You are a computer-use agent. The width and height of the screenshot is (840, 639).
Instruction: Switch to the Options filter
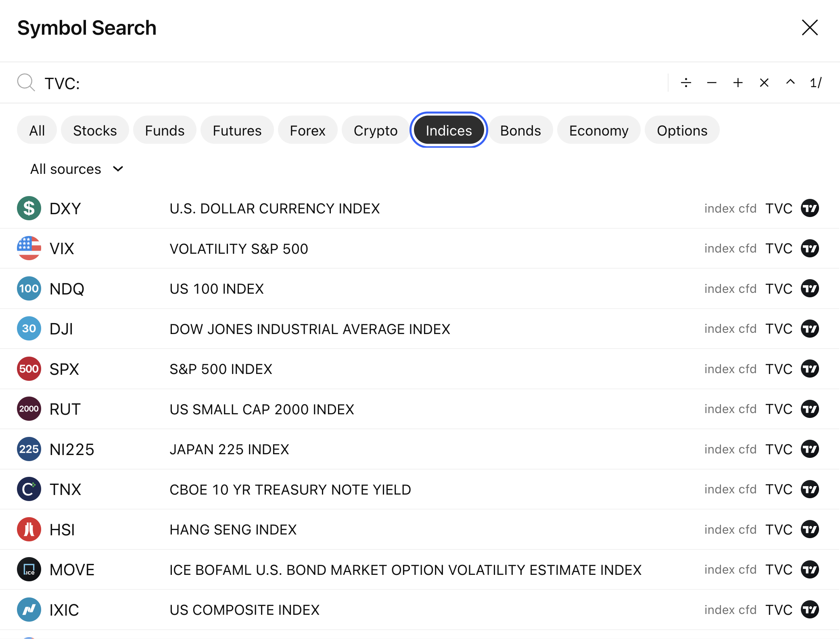click(682, 130)
